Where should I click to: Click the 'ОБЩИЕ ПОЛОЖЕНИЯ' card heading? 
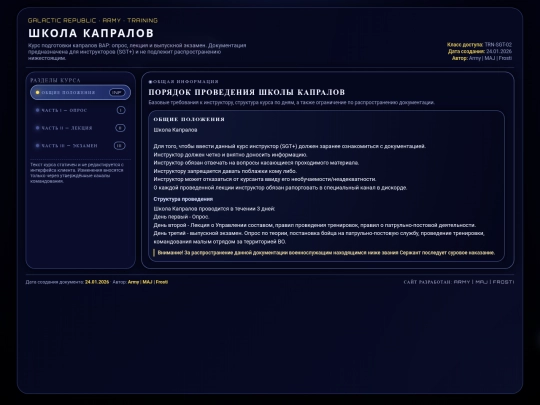(x=189, y=119)
